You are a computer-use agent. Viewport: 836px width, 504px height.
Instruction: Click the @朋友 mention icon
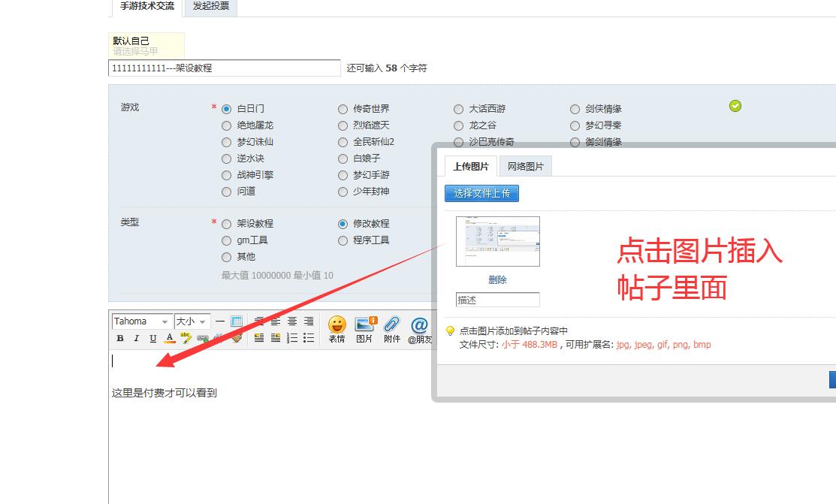coord(419,329)
